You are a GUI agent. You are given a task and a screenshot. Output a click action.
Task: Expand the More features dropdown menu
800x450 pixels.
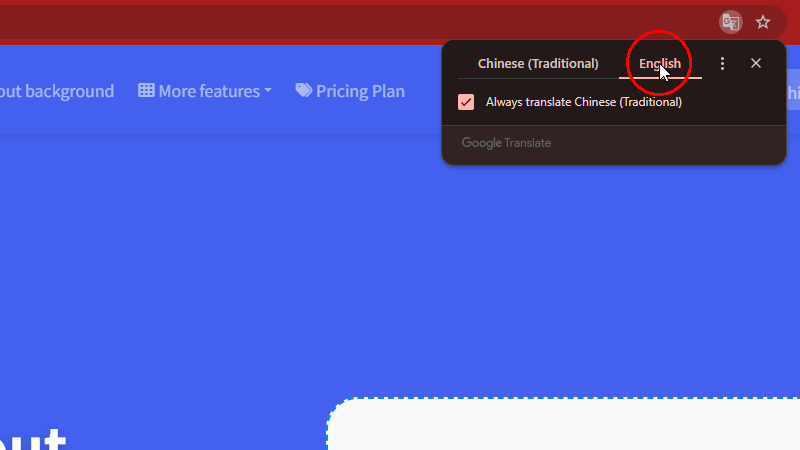(x=205, y=91)
